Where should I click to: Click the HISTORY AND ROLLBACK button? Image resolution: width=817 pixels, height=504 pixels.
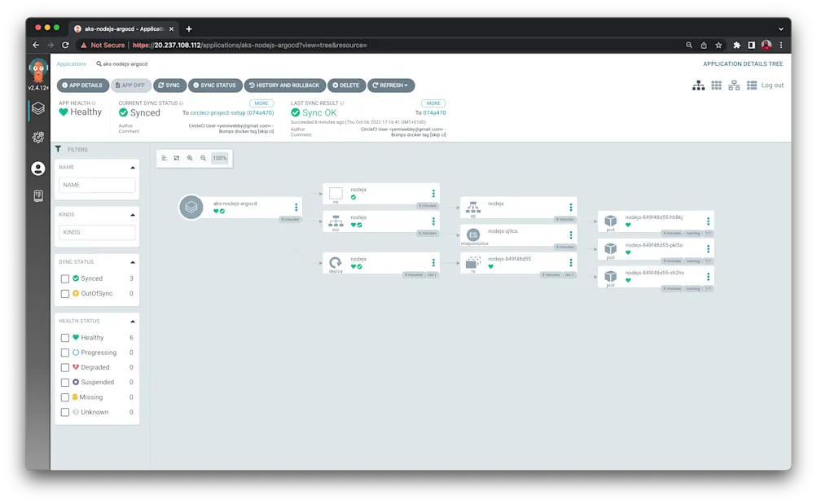click(284, 85)
